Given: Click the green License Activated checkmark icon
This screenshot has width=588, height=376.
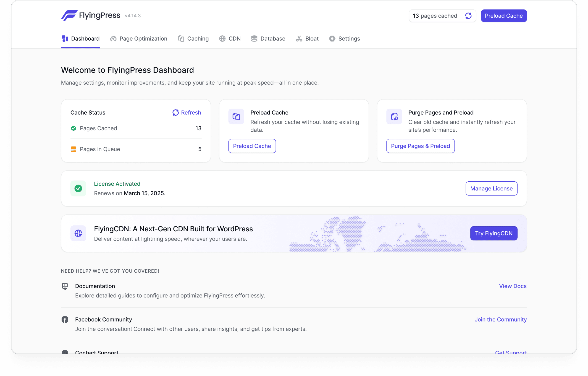Looking at the screenshot, I should coord(78,188).
